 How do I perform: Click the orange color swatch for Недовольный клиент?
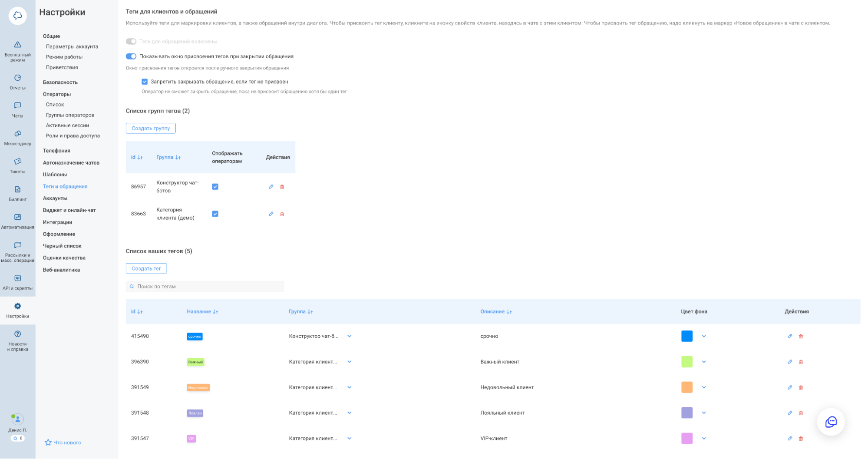point(687,387)
